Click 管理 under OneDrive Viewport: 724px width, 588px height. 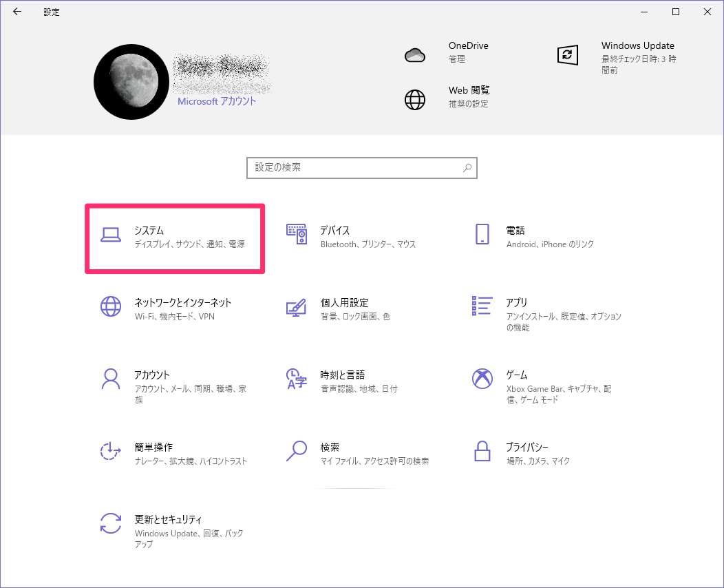tap(457, 59)
